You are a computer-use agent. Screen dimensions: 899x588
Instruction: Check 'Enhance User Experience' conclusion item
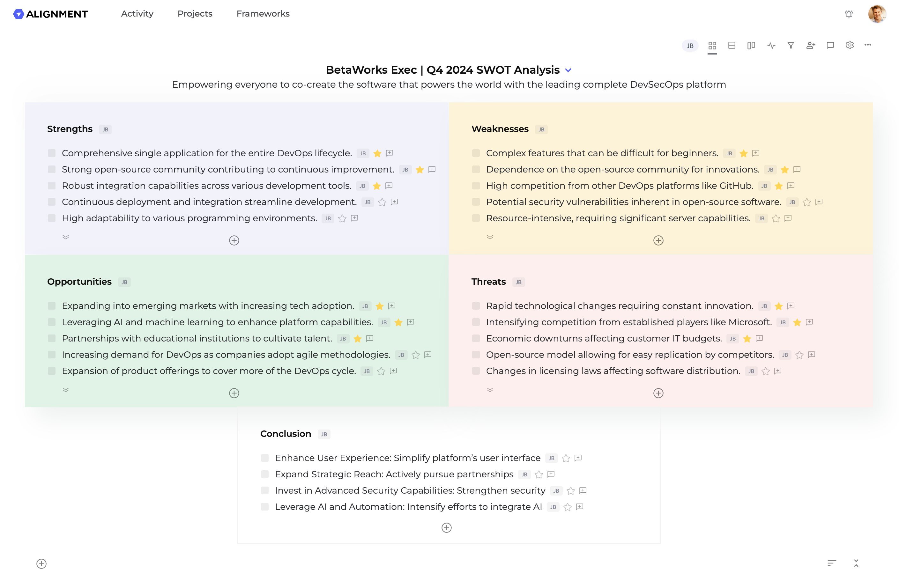click(x=265, y=458)
